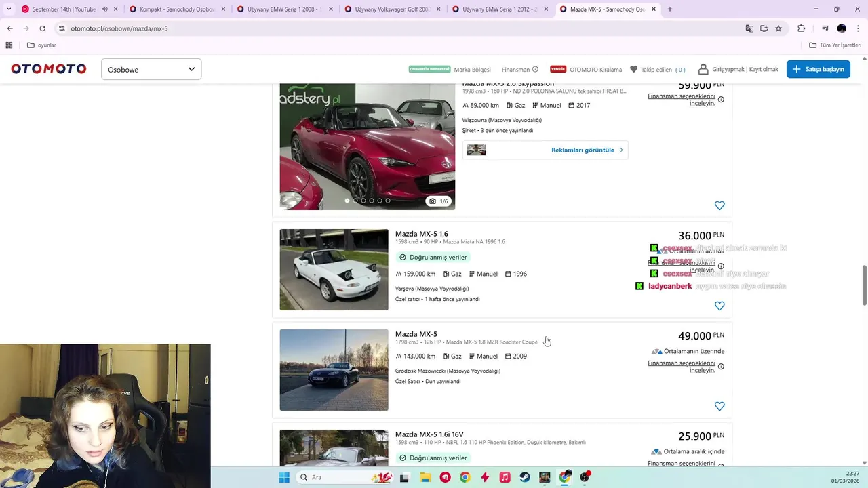Click Giriş yapmak / Kayıt olmak
868x488 pixels.
[738, 69]
